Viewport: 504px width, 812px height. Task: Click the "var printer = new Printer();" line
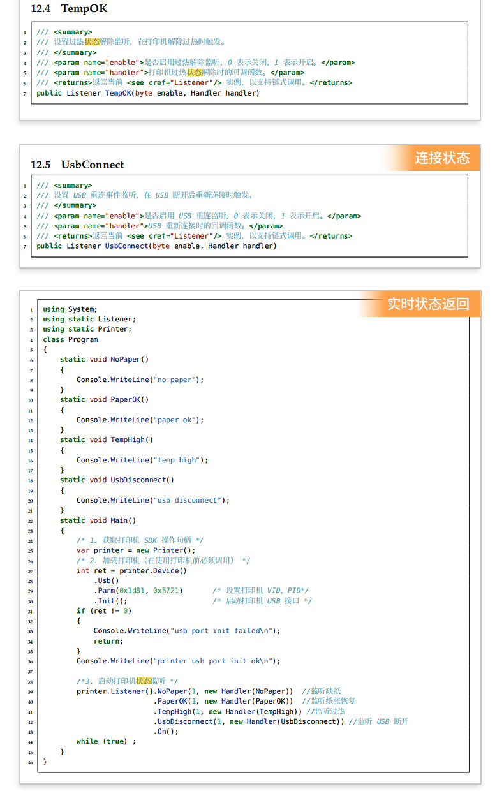137,550
